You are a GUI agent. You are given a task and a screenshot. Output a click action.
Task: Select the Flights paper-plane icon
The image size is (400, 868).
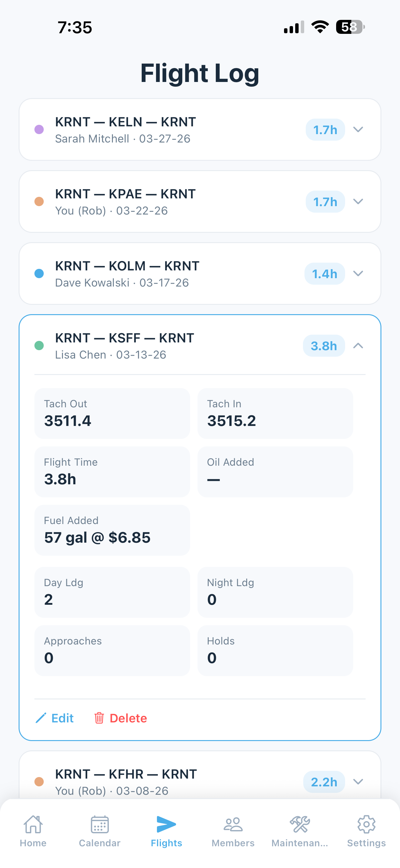tap(167, 826)
